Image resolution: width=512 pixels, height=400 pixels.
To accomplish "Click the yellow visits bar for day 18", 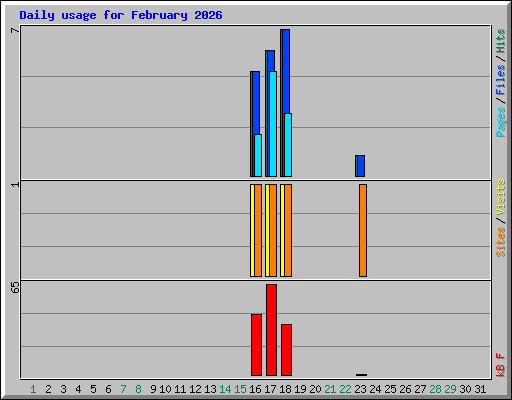I will point(282,230).
